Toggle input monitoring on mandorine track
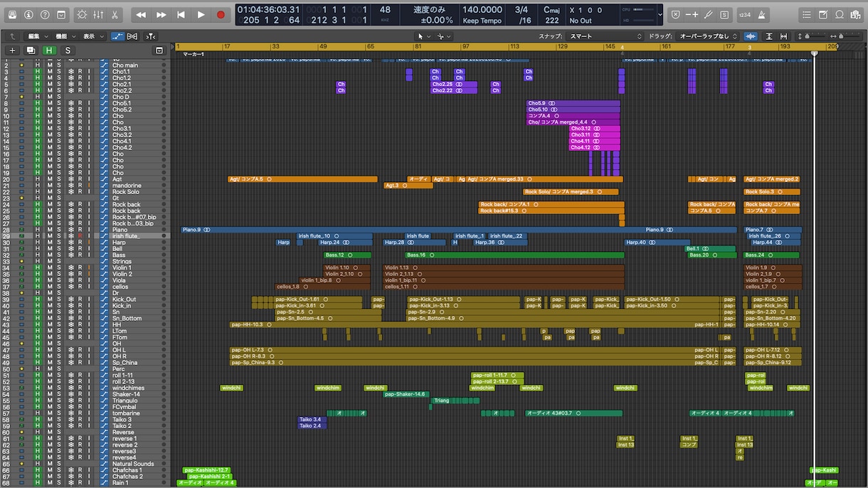Screen dimensions: 868x488 coord(89,186)
